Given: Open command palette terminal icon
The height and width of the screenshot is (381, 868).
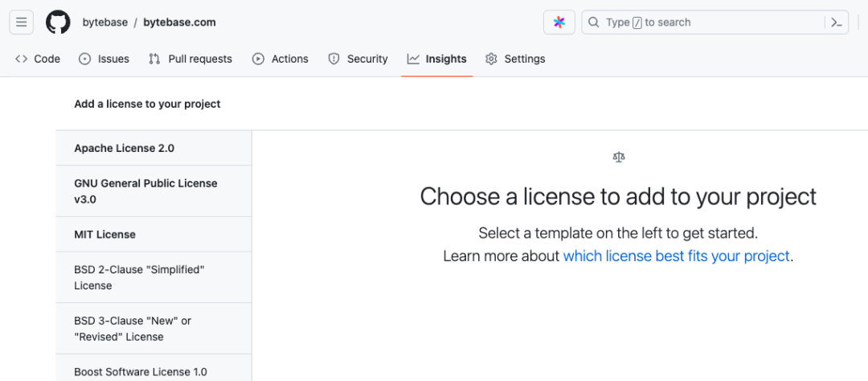Looking at the screenshot, I should click(x=837, y=23).
